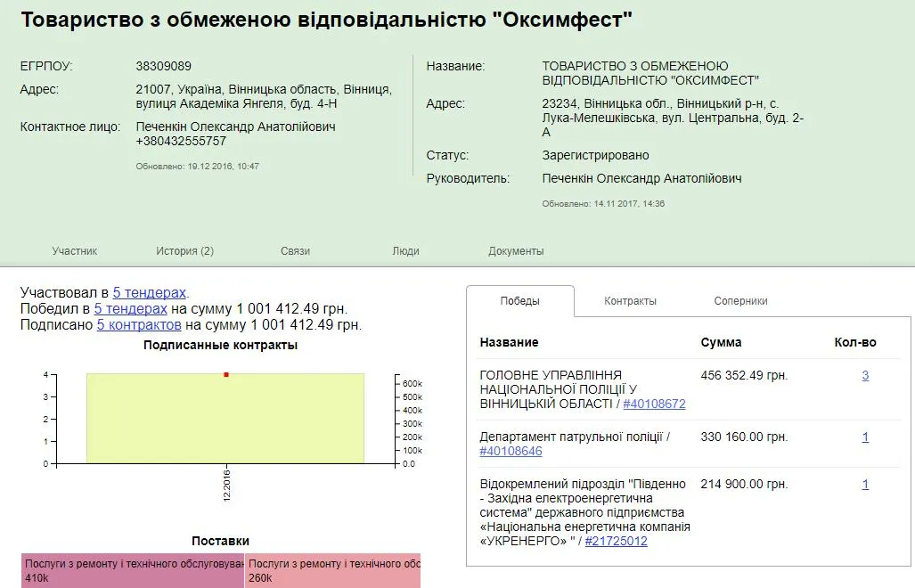
Task: Open the Связи tab
Action: 295,251
